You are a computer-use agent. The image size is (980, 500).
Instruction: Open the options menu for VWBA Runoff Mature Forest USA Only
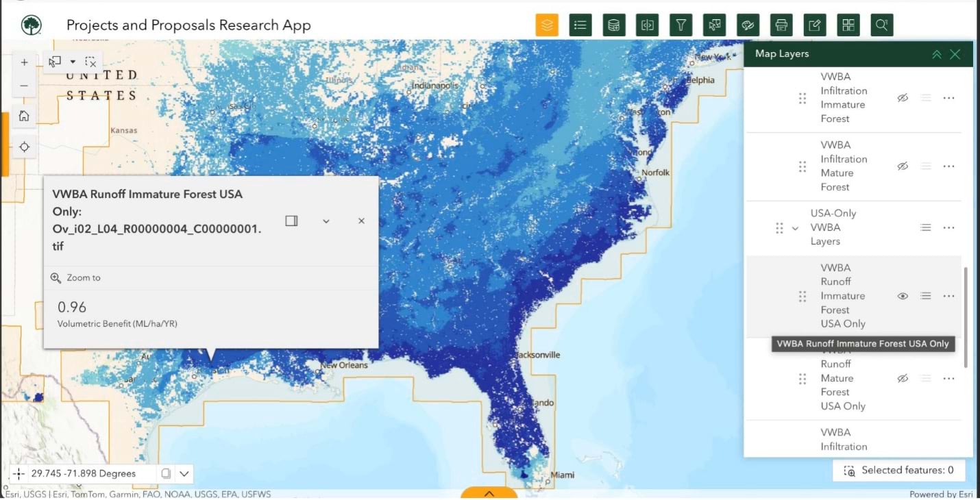(x=949, y=378)
